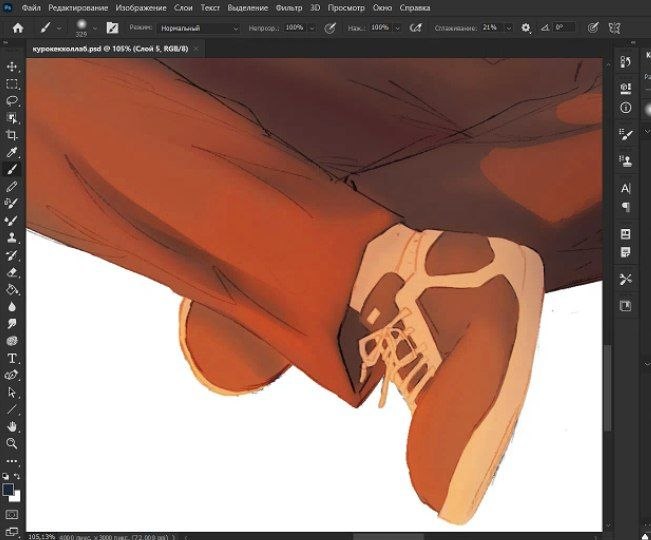
Task: Select the Move tool
Action: (12, 67)
